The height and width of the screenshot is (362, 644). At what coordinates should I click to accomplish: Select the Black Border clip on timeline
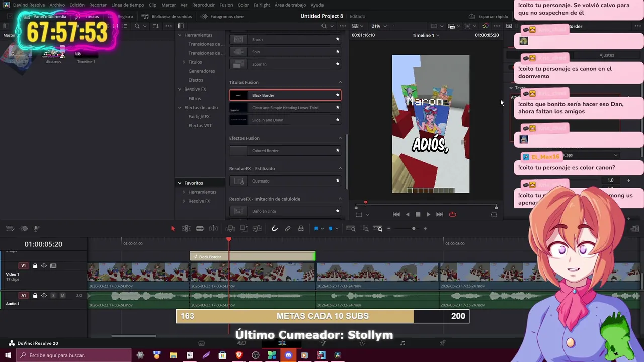coord(253,257)
